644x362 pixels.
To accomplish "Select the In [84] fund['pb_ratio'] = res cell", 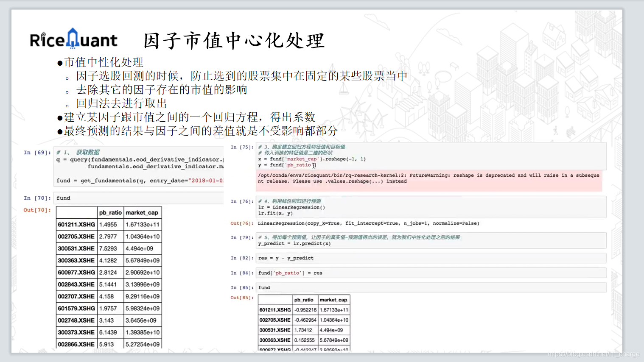I will click(431, 273).
